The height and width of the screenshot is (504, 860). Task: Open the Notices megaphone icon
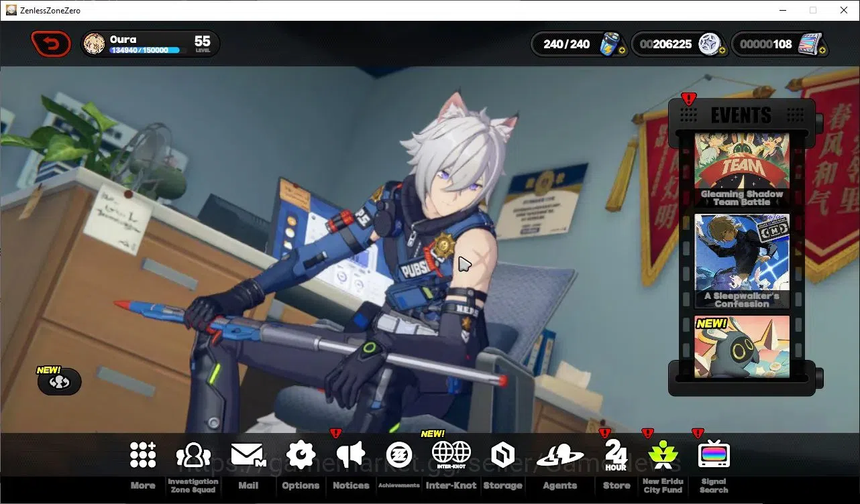[351, 455]
